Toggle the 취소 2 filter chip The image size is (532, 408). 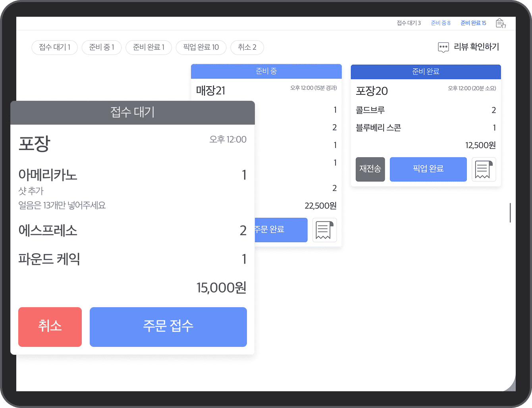247,47
